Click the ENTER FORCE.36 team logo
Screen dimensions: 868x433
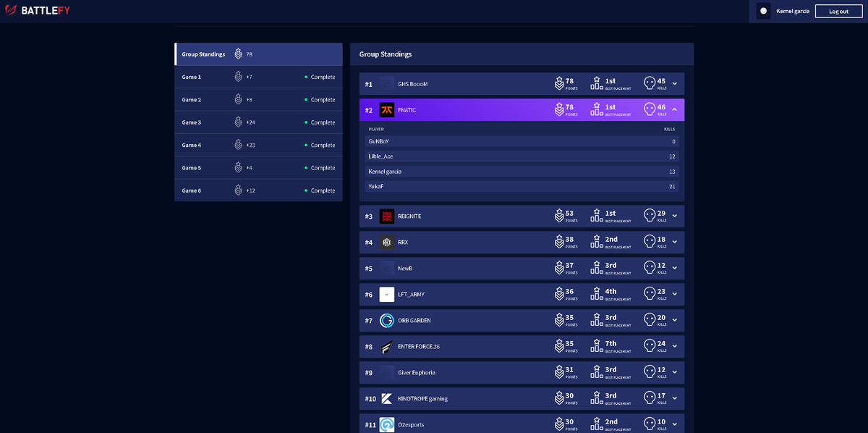(x=386, y=346)
